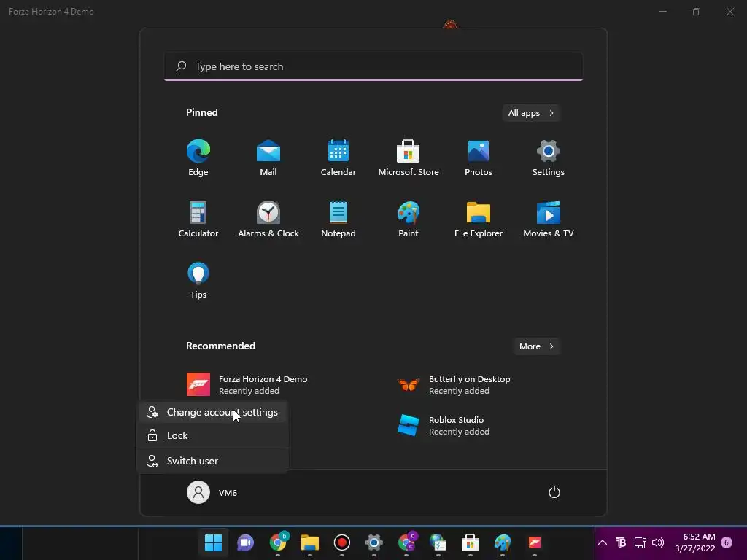Open the Teams Chat taskbar icon
This screenshot has width=747, height=560.
coord(245,542)
